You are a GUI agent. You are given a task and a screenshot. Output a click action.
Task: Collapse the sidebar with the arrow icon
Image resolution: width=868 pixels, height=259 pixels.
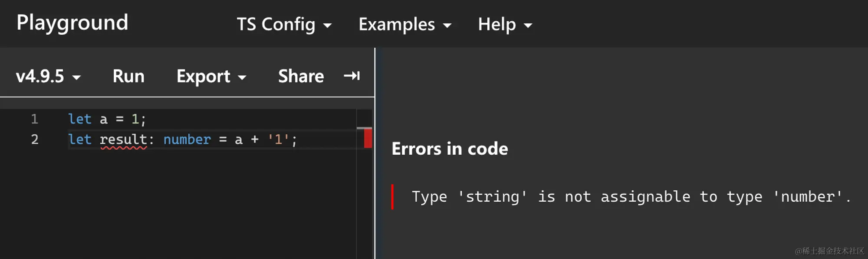click(352, 76)
